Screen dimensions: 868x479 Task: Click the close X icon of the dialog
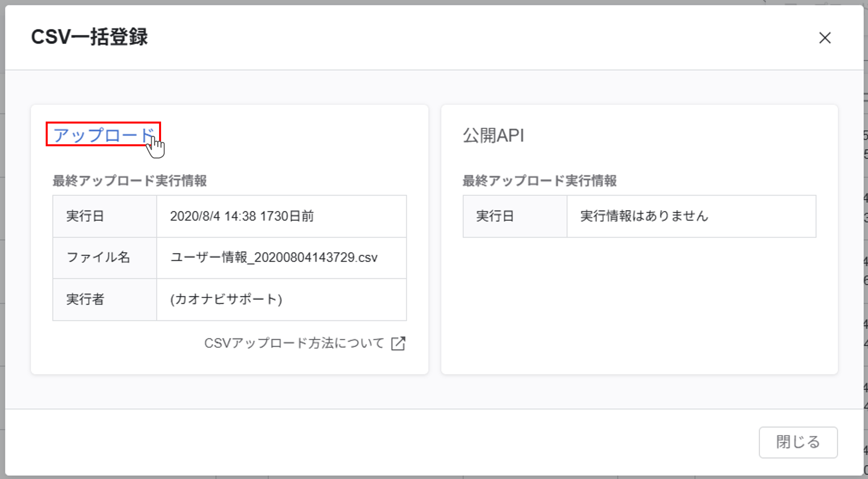[x=825, y=38]
